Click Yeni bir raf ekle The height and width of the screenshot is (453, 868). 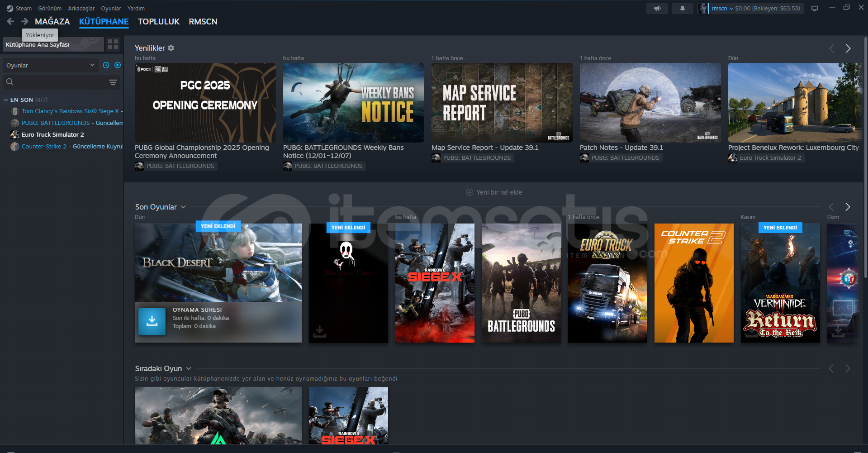click(494, 192)
